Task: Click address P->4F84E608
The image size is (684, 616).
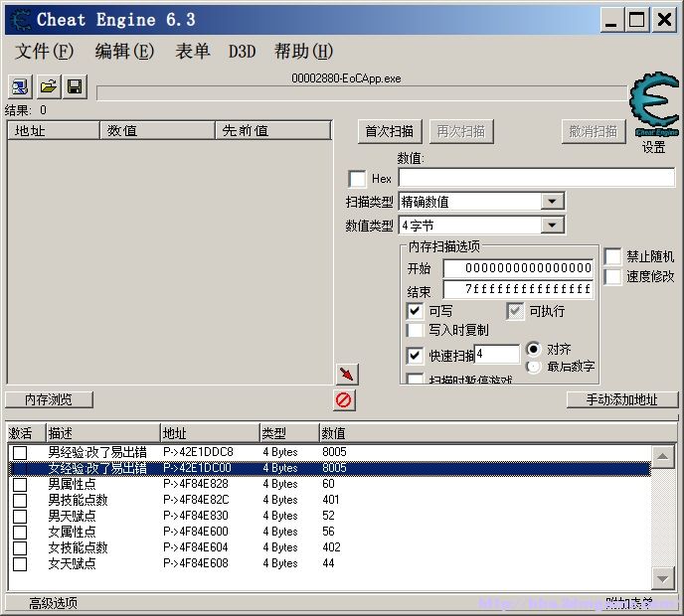Action: point(196,563)
